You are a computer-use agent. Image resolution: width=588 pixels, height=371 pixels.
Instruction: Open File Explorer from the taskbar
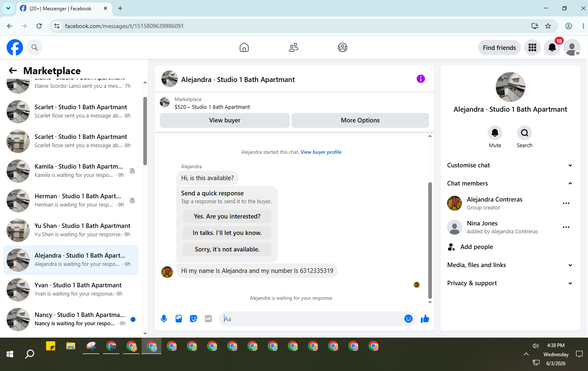pos(71,346)
